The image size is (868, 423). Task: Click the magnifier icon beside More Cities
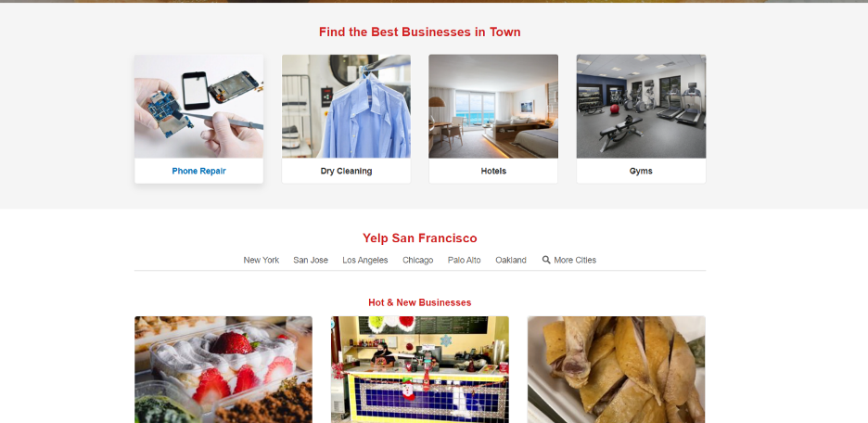tap(546, 260)
